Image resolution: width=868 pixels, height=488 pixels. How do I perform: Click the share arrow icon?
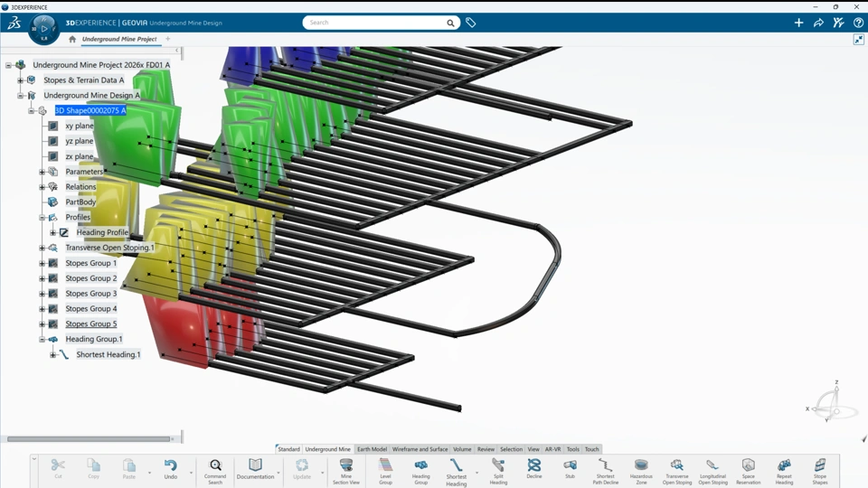818,23
